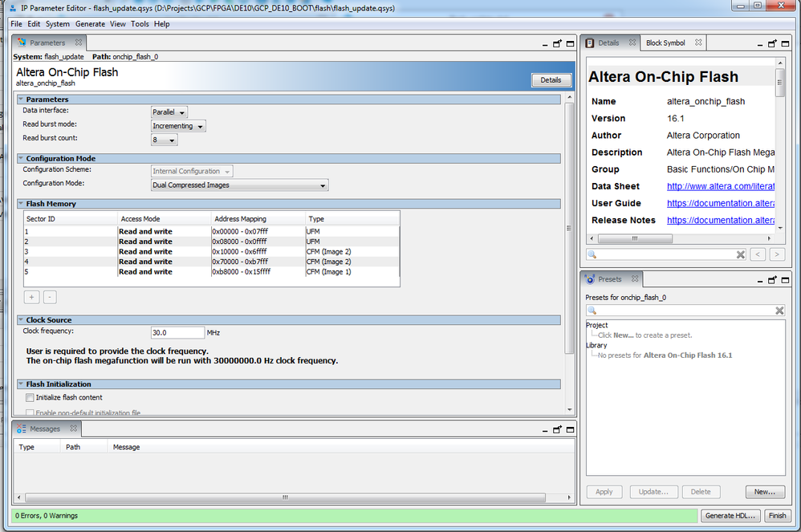Minimize the Parameters panel
The width and height of the screenshot is (801, 532).
tap(544, 44)
